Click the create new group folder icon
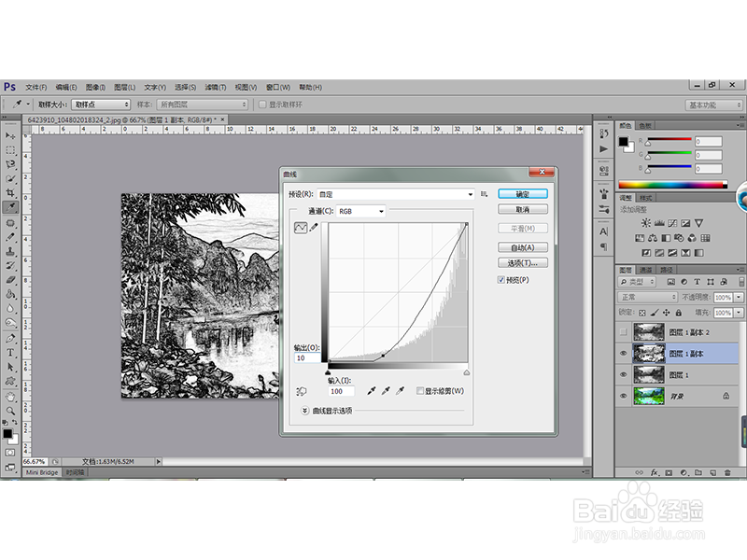The width and height of the screenshot is (747, 560). (x=698, y=472)
